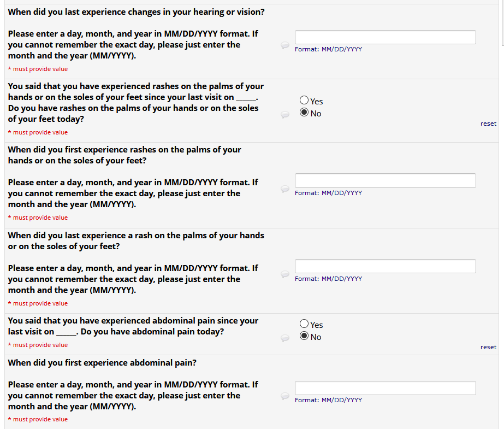504x429 pixels.
Task: Click comment balloon for last rash date
Action: click(284, 274)
